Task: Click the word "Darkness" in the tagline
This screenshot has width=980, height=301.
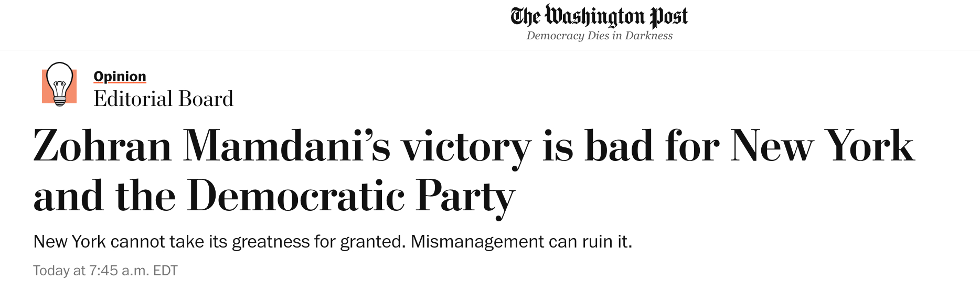Action: pyautogui.click(x=648, y=36)
